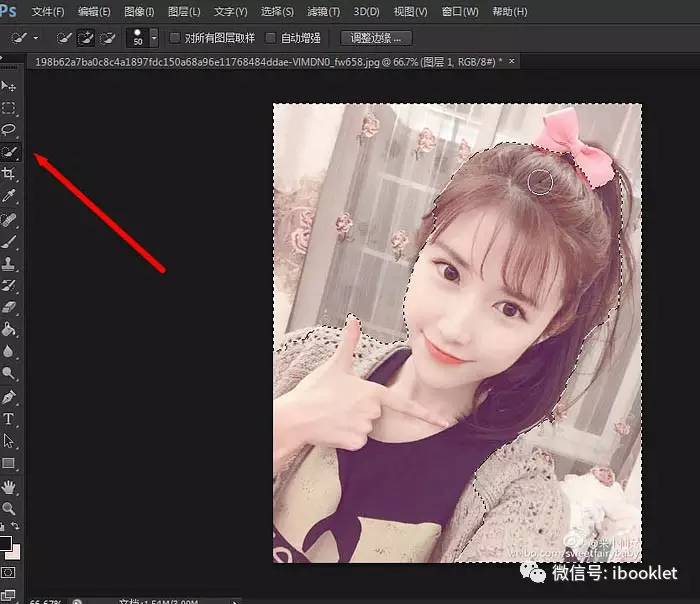This screenshot has width=700, height=604.
Task: Toggle the 自动增强 checkbox
Action: (x=271, y=38)
